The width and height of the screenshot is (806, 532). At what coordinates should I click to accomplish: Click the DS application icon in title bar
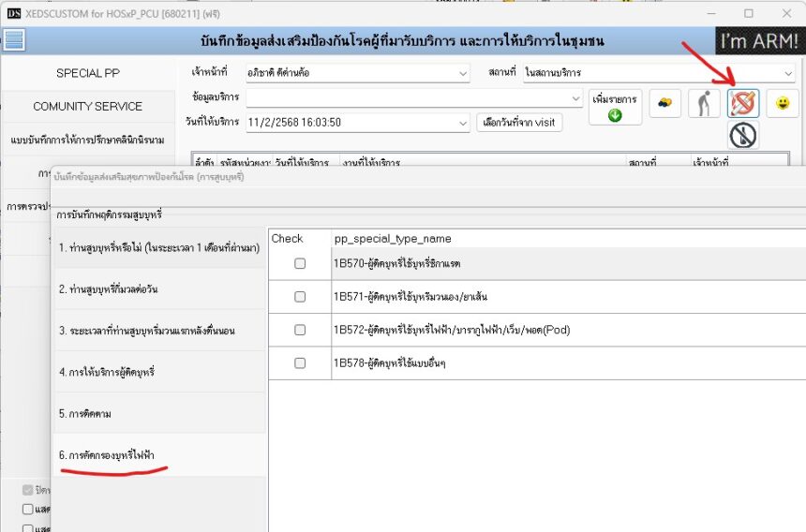(x=13, y=13)
